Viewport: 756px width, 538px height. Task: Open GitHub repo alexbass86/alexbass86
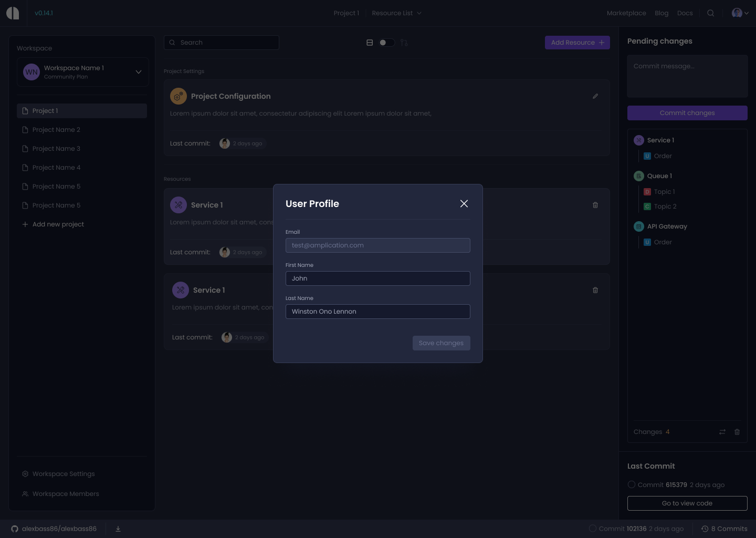point(54,529)
